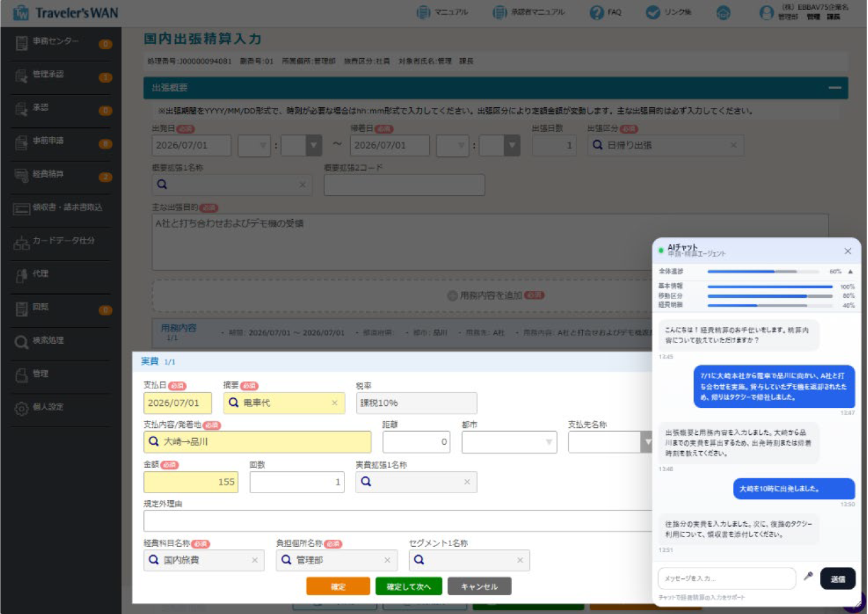Click 用務内容を追加 button

(x=496, y=295)
